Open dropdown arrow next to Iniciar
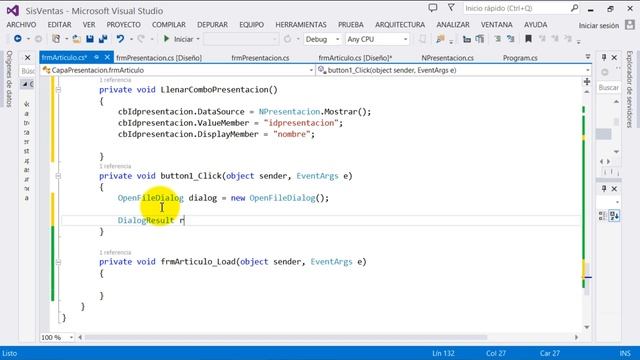This screenshot has height=360, width=640. pos(198,39)
